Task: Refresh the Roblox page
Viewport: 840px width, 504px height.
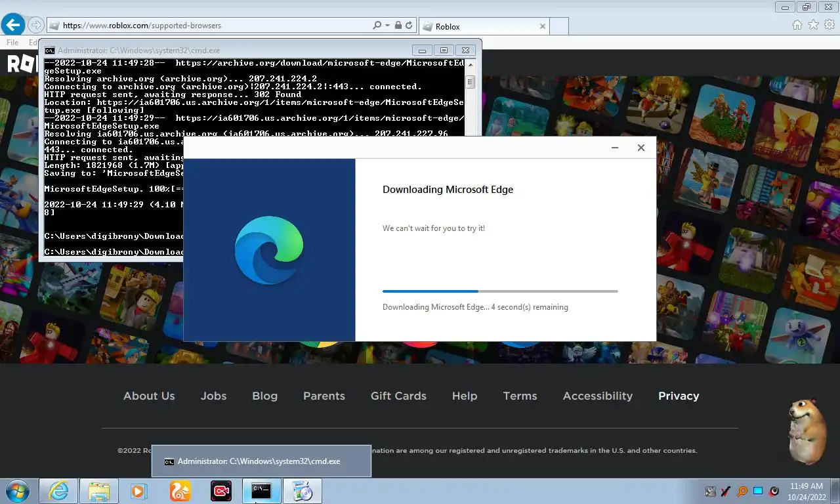Action: pyautogui.click(x=409, y=26)
